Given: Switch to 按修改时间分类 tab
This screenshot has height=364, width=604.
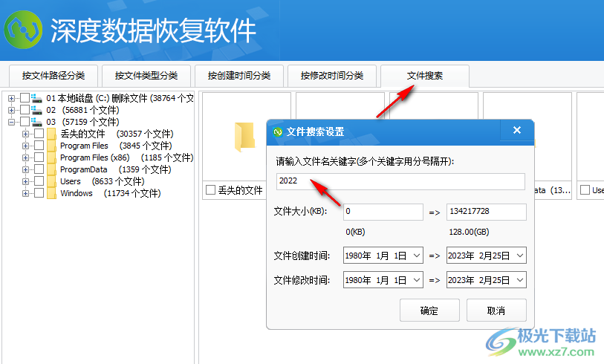Looking at the screenshot, I should pos(332,76).
